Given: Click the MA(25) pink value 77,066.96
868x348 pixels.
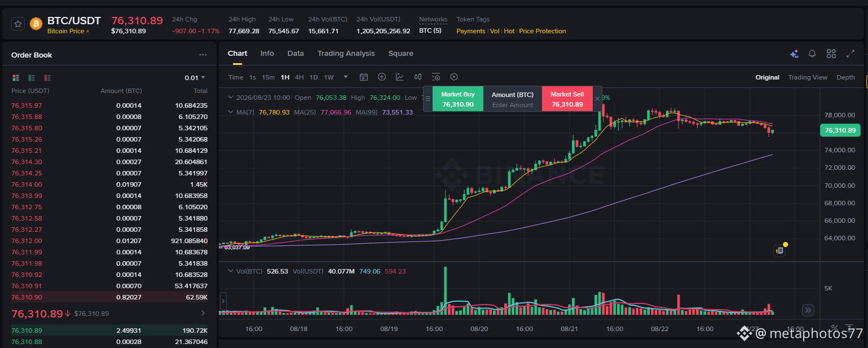Looking at the screenshot, I should pyautogui.click(x=336, y=112).
